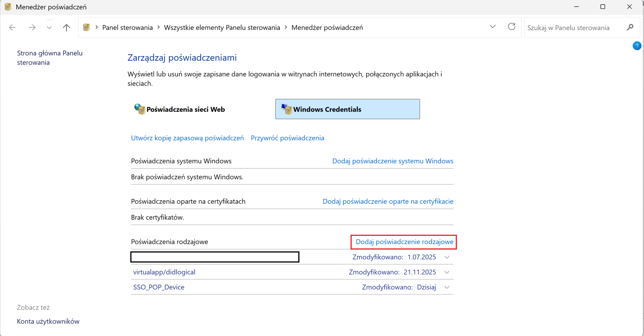Click the search magnifier icon
Viewport: 644px width, 336px height.
click(x=630, y=27)
